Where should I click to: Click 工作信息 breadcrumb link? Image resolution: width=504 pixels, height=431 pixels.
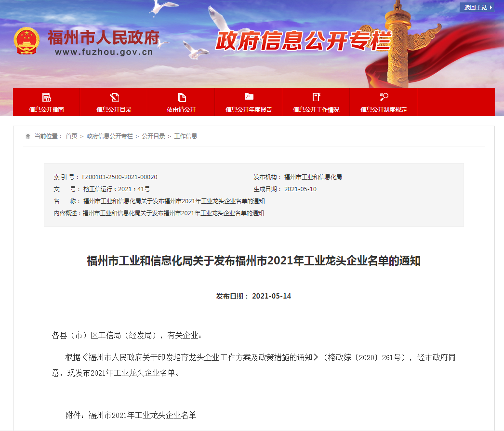pyautogui.click(x=186, y=136)
